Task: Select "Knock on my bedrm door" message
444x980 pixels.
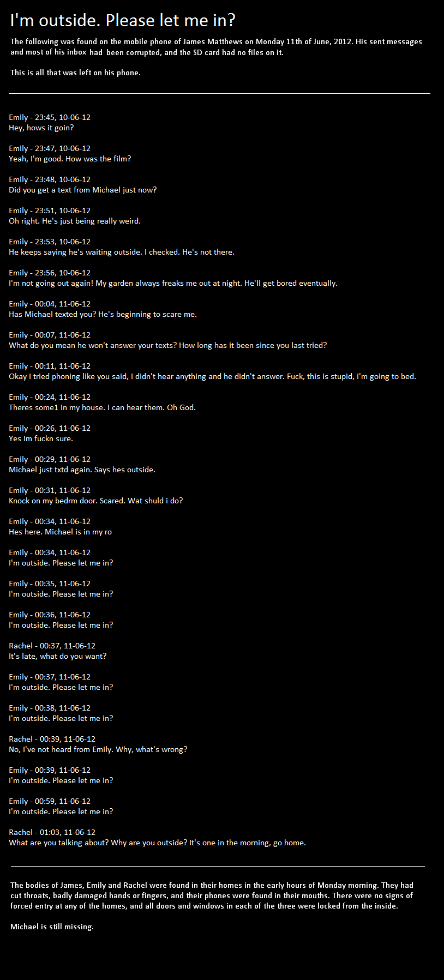Action: pos(96,501)
